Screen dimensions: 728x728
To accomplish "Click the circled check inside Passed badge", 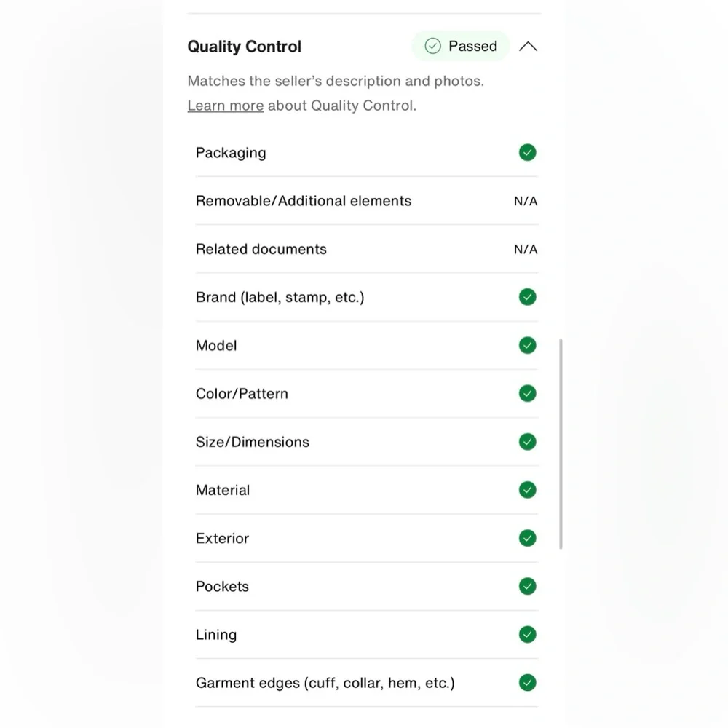I will (x=433, y=47).
